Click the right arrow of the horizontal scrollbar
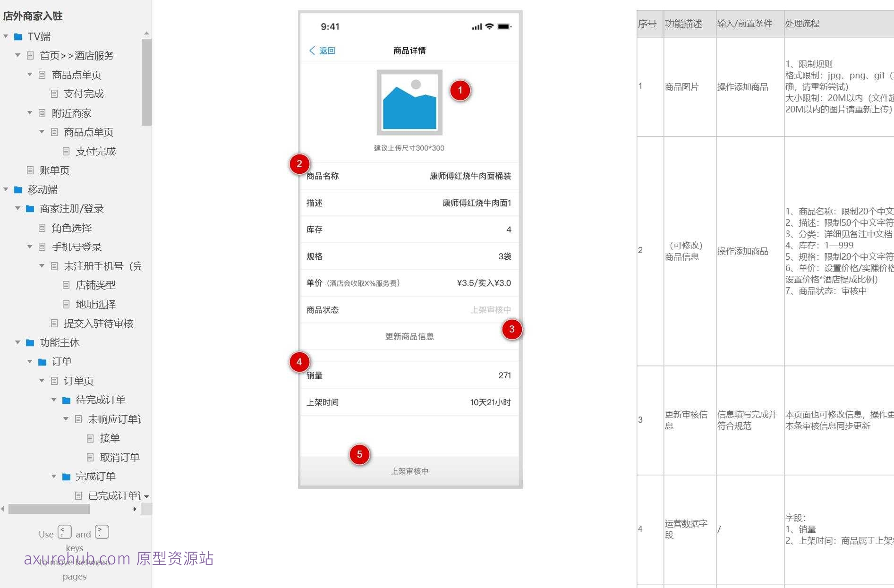This screenshot has width=894, height=588. point(135,509)
